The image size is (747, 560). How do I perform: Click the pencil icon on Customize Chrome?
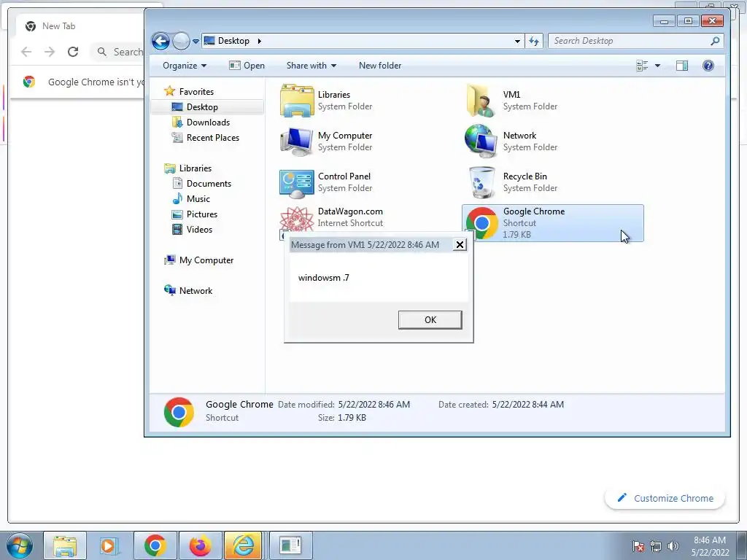click(622, 497)
